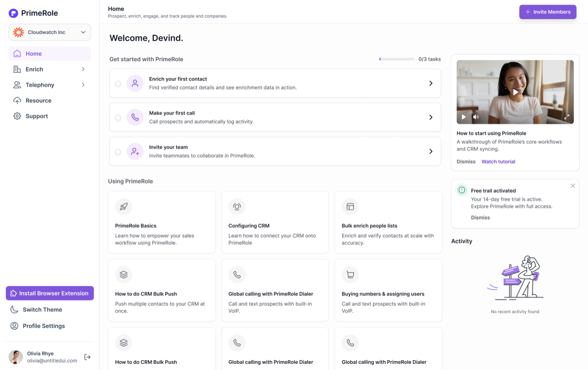Click the rocket icon on PrimeRole Basics card
Screen dimensions: 588x370
[123, 206]
